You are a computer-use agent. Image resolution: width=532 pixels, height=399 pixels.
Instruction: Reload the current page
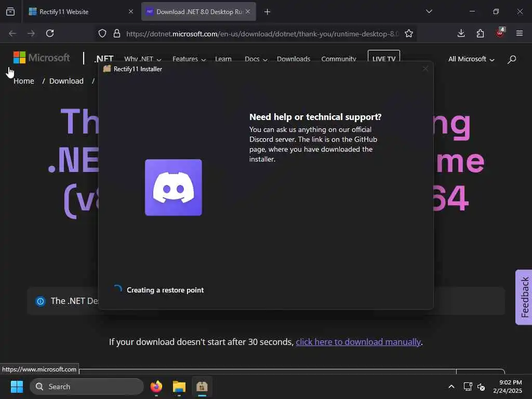pyautogui.click(x=50, y=34)
